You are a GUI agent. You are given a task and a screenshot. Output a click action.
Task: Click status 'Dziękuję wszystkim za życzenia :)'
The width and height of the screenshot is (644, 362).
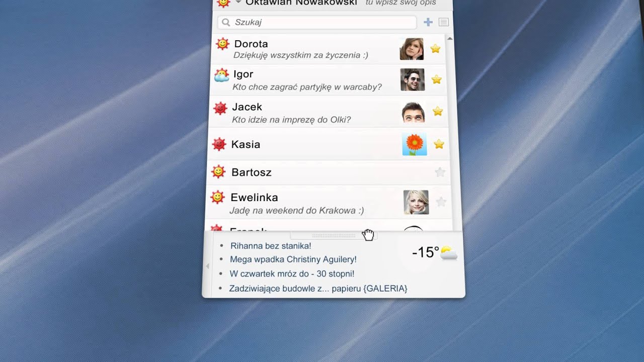click(x=301, y=55)
